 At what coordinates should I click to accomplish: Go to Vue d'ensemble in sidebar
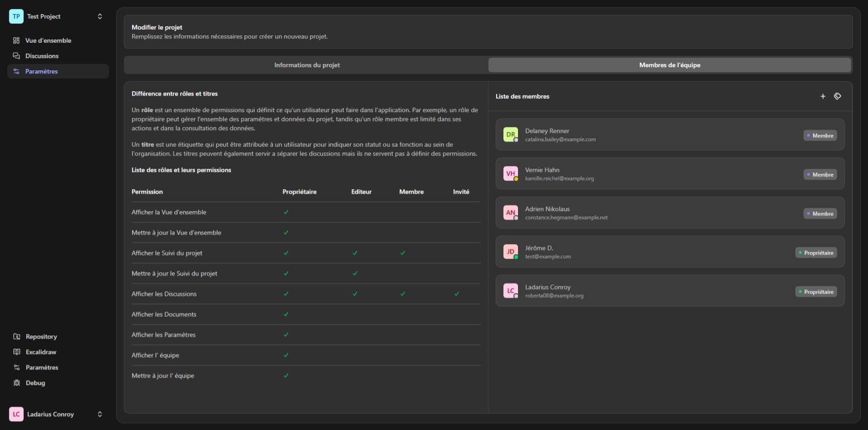48,41
